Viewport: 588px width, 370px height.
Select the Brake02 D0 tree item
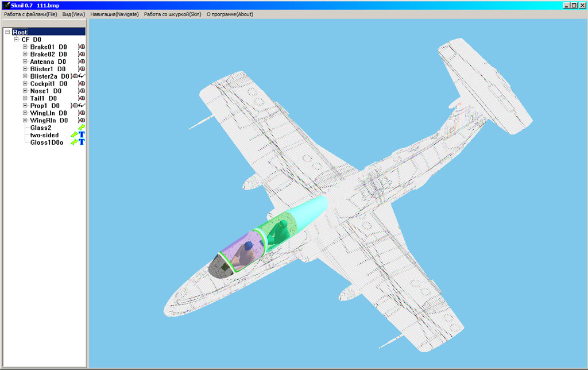[48, 55]
